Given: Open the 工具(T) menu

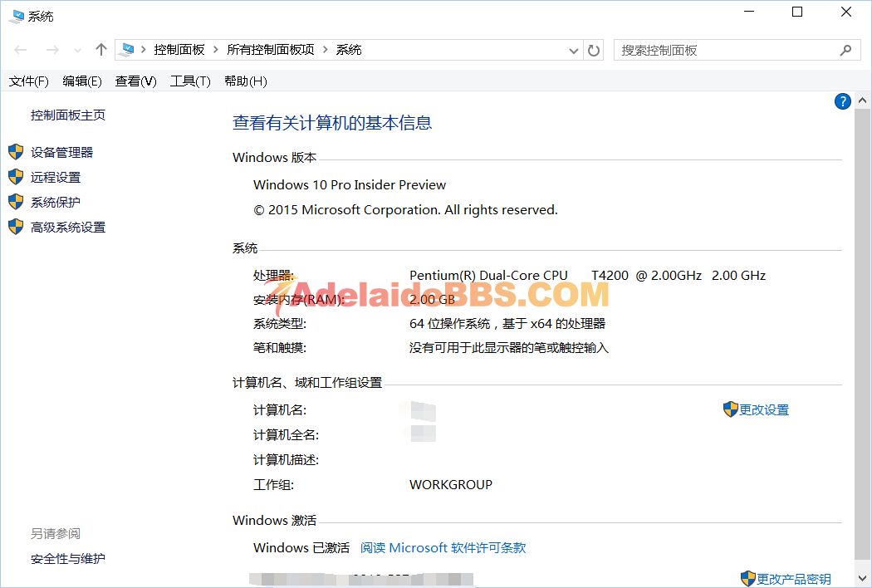Looking at the screenshot, I should (x=190, y=81).
